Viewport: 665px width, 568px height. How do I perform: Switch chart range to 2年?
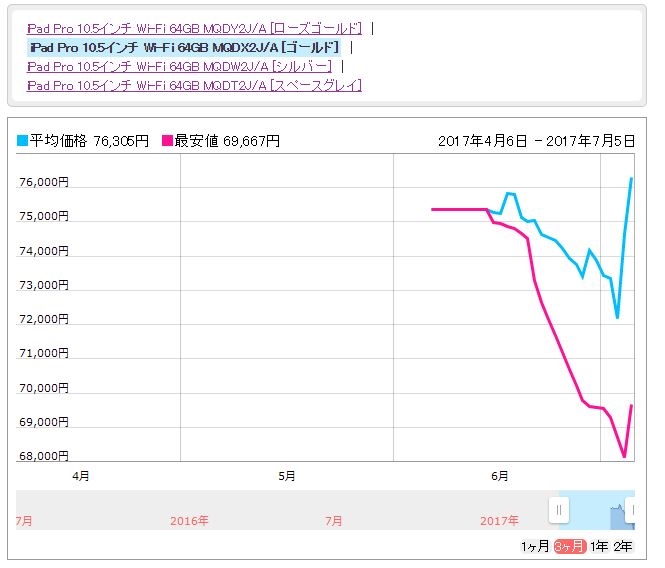[623, 546]
